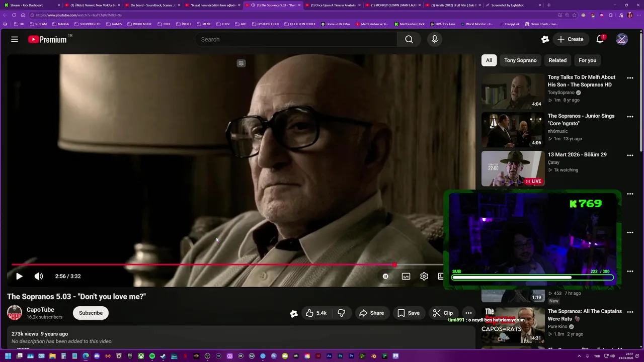
Task: Focus the YouTube search field
Action: coord(296,39)
